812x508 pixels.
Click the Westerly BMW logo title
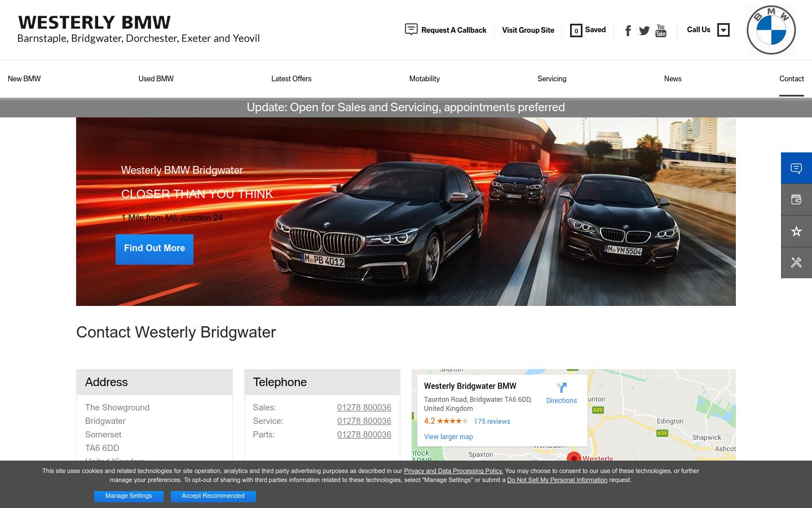(x=94, y=23)
